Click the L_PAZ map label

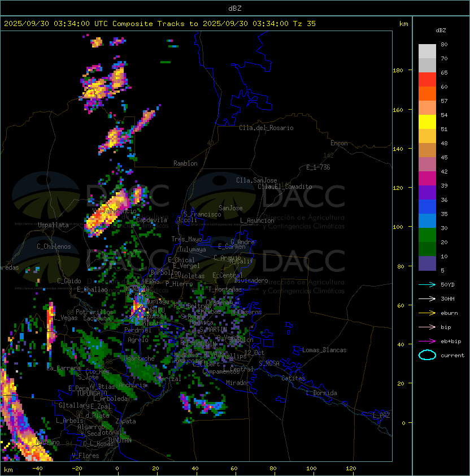point(381,416)
